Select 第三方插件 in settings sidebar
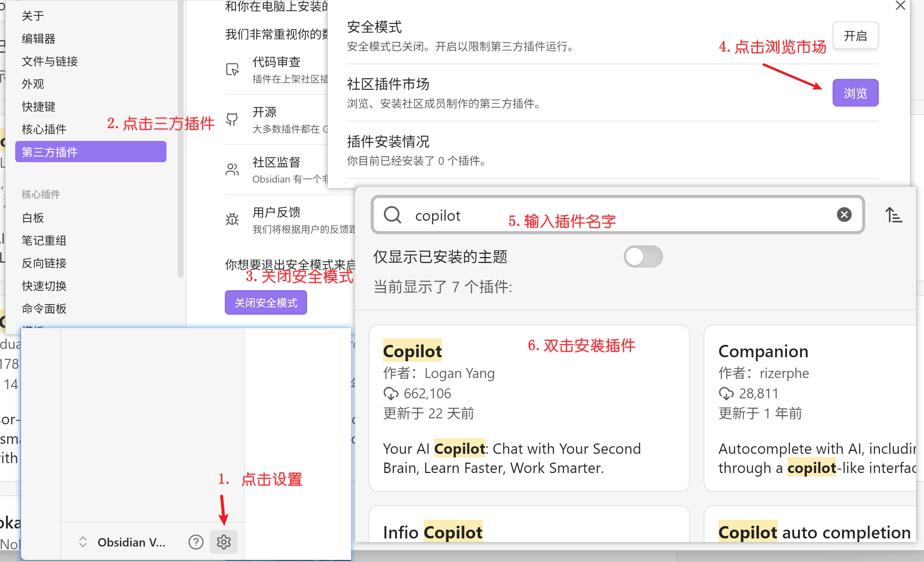This screenshot has height=562, width=924. [91, 152]
